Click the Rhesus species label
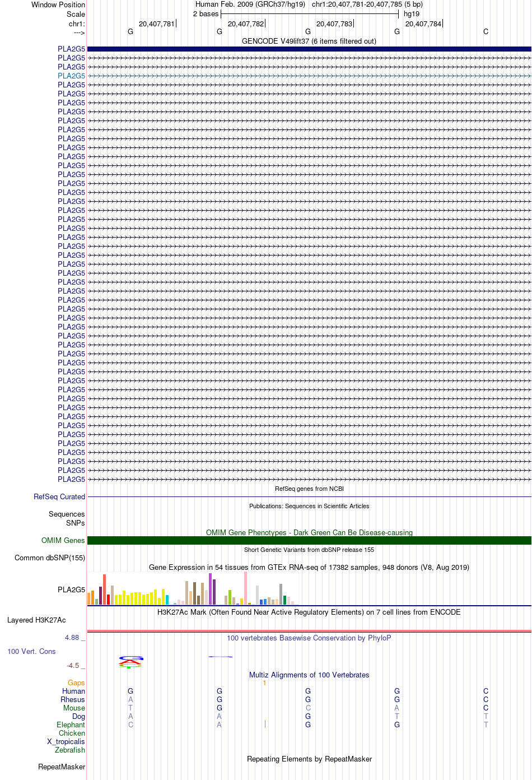Screen dimensions: 532x780 click(73, 699)
